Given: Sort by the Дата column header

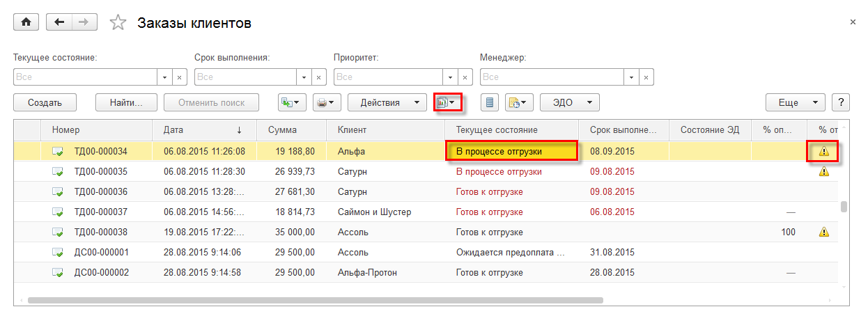Looking at the screenshot, I should coord(205,129).
